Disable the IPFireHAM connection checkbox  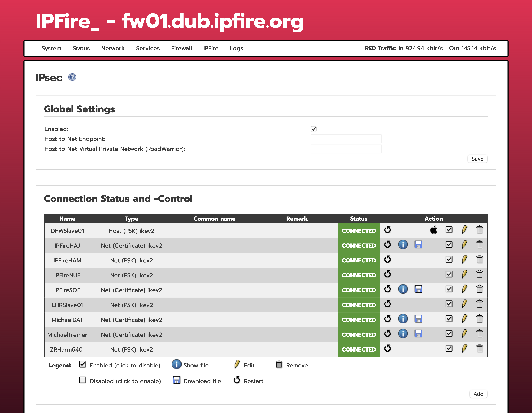tap(449, 259)
